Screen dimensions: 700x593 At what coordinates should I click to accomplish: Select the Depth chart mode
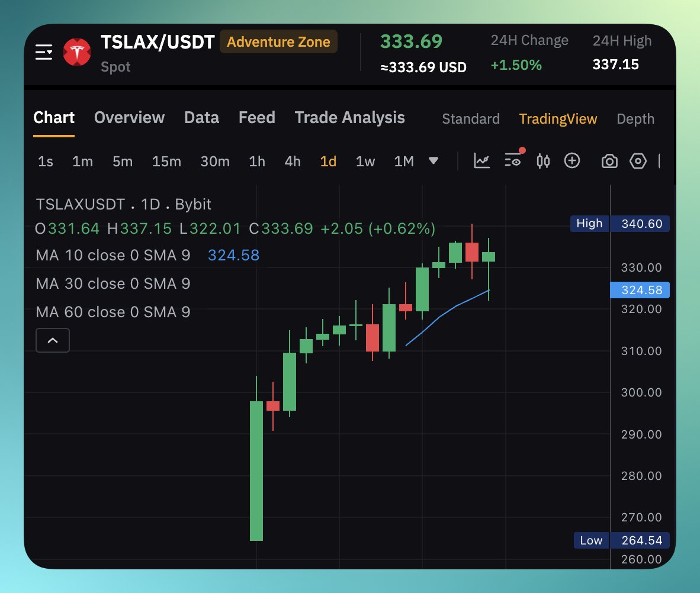635,119
